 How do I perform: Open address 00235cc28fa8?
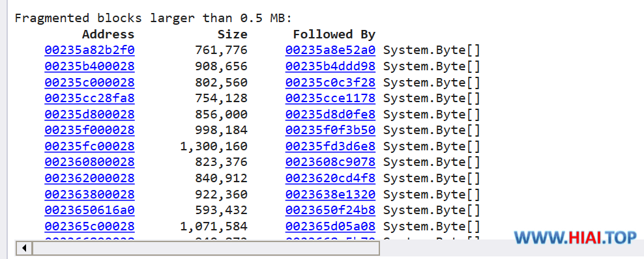point(89,98)
